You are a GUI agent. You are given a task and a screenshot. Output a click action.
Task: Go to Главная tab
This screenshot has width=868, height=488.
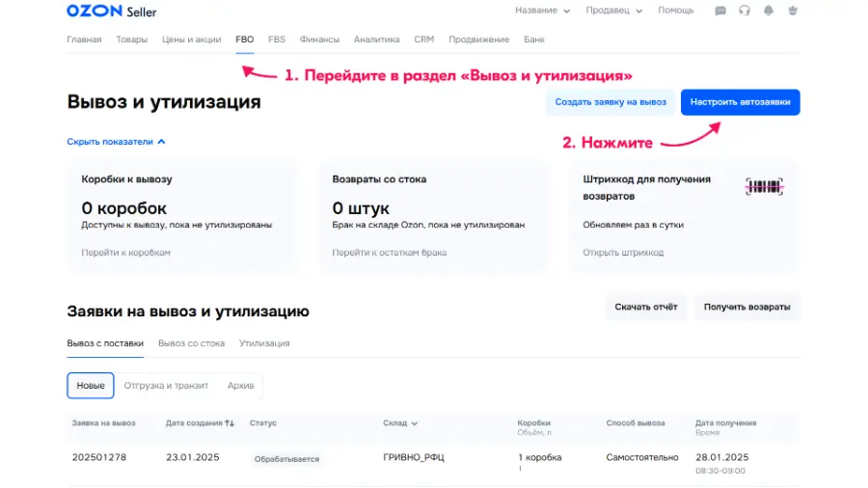[84, 40]
